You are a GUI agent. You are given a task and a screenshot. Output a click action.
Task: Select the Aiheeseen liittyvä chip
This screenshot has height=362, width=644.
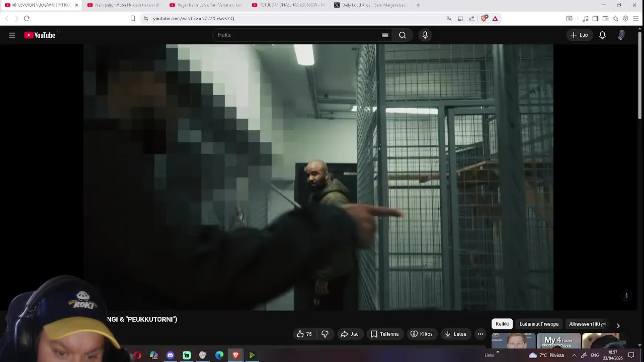point(588,324)
